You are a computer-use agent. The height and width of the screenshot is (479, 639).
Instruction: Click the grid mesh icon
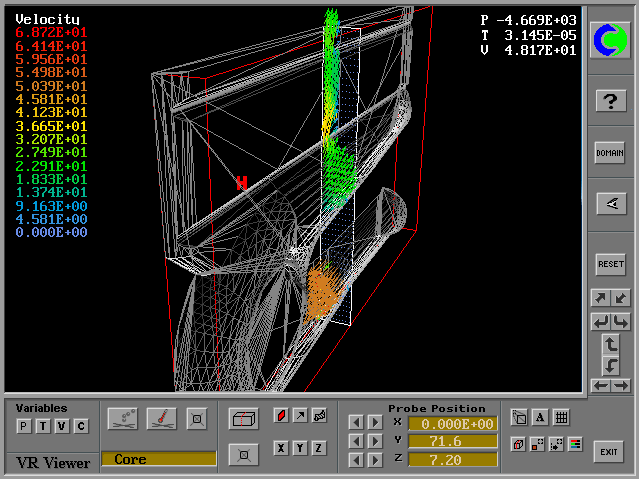[x=562, y=418]
